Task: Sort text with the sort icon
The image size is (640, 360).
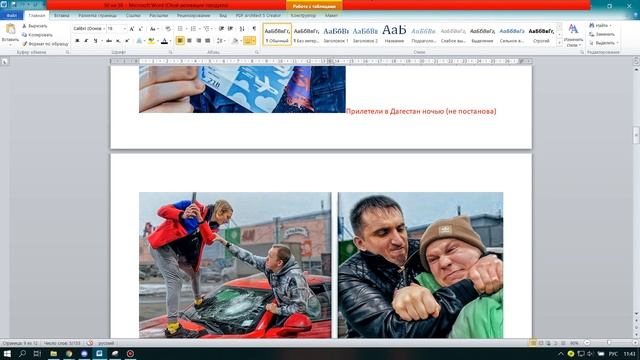Action: 242,29
